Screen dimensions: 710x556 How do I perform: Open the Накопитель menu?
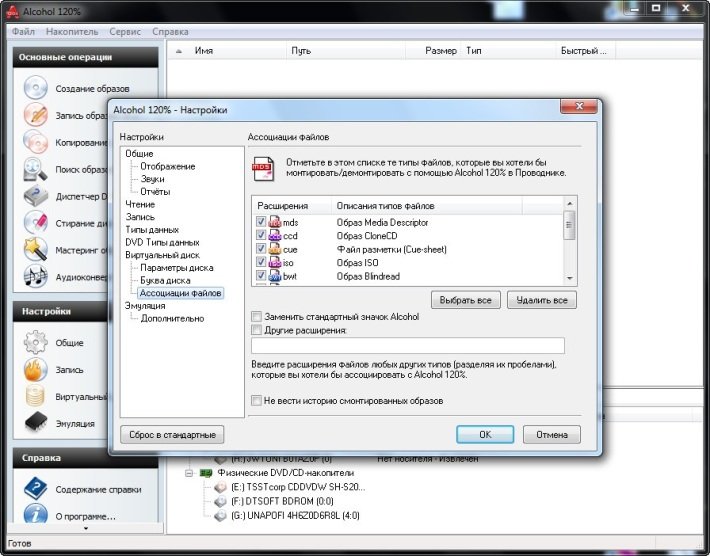tap(72, 32)
